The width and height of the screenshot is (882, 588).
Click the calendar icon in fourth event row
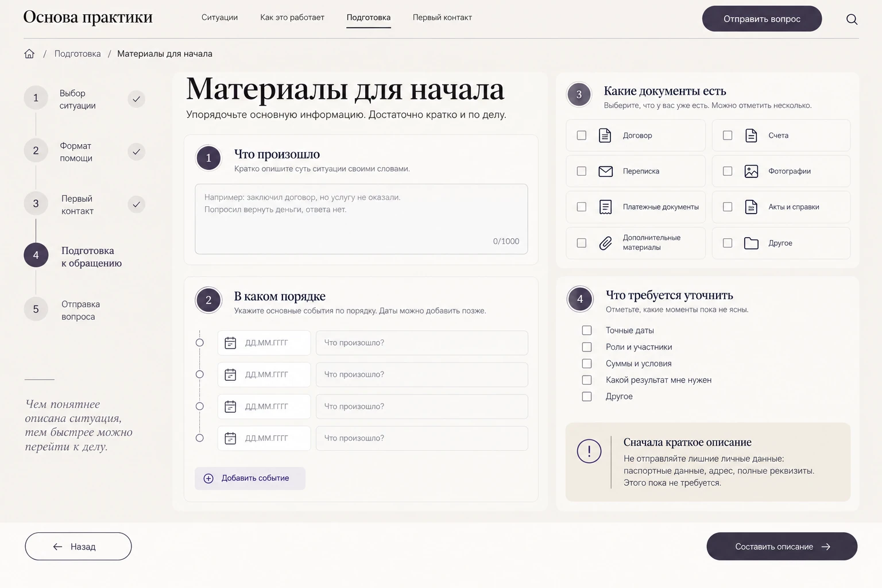click(230, 438)
